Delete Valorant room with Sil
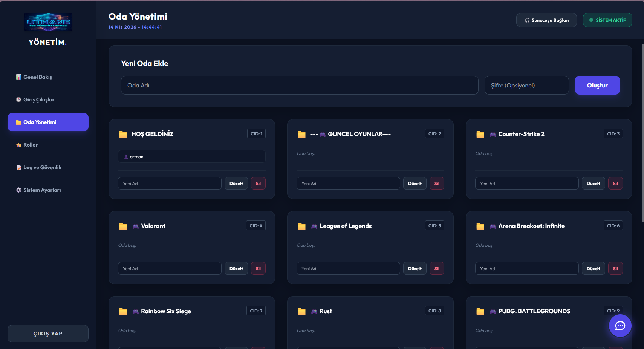The image size is (644, 349). click(x=258, y=268)
